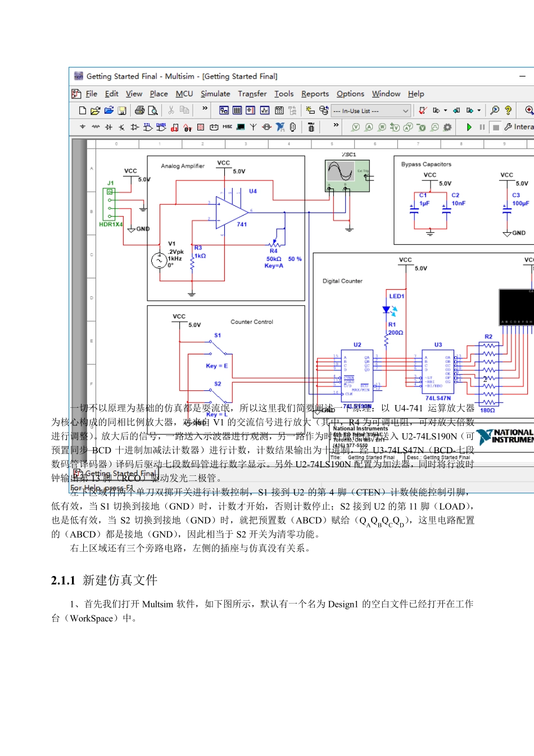The height and width of the screenshot is (756, 534).
Task: Open Print Preview with magnifier-page icon
Action: 153,111
